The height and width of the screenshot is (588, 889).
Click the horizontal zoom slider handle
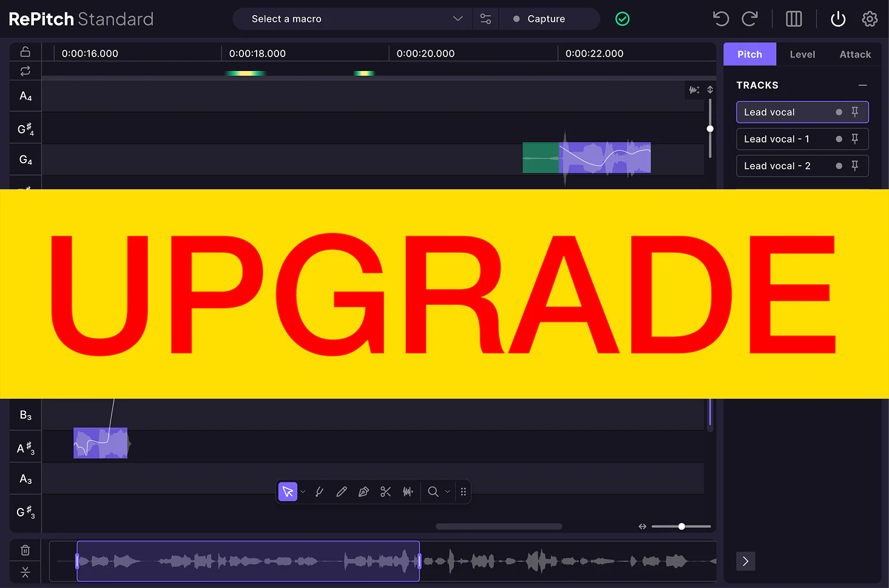681,526
